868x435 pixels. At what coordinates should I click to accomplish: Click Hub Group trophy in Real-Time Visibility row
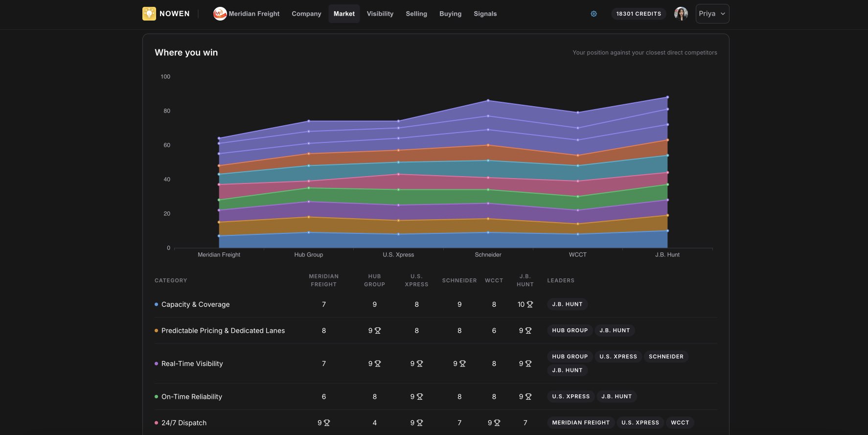[378, 364]
